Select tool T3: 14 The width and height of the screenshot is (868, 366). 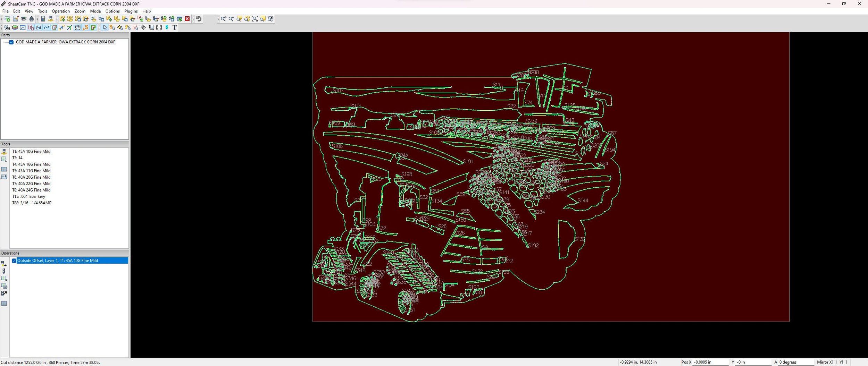(x=17, y=158)
